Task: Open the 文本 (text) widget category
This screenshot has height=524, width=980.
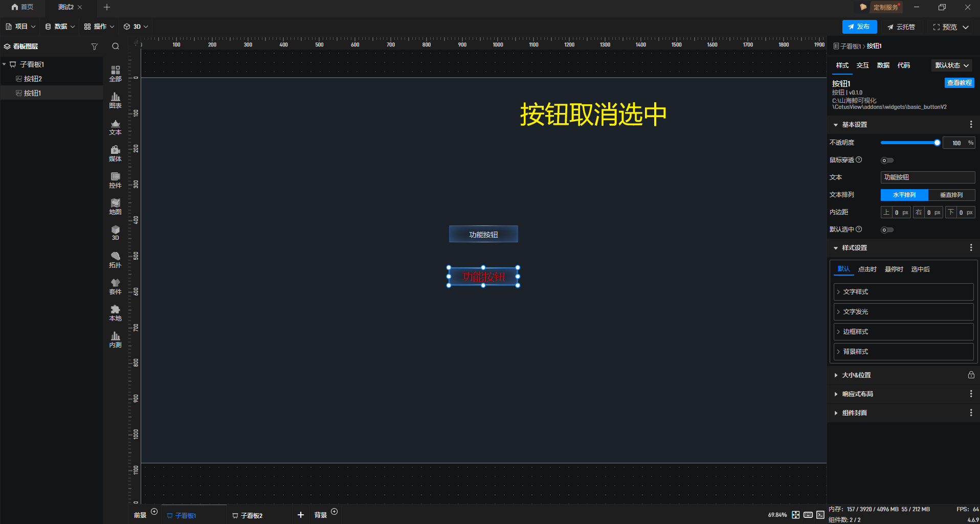Action: 115,127
